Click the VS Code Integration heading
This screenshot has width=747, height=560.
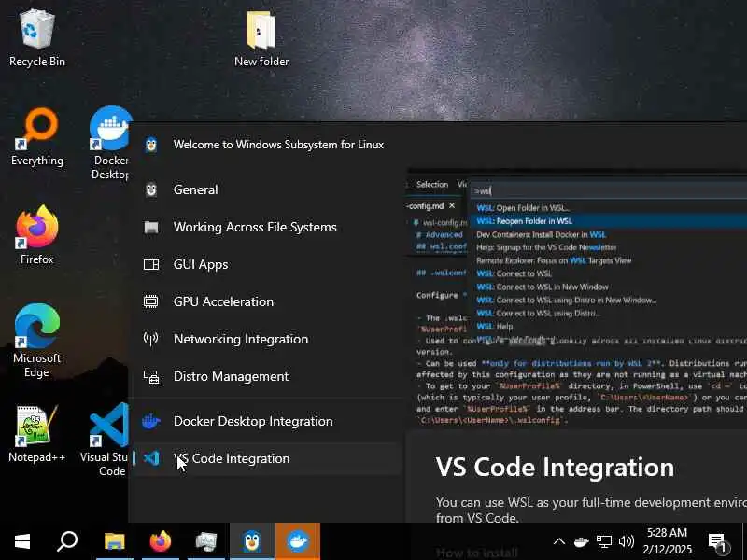(555, 468)
